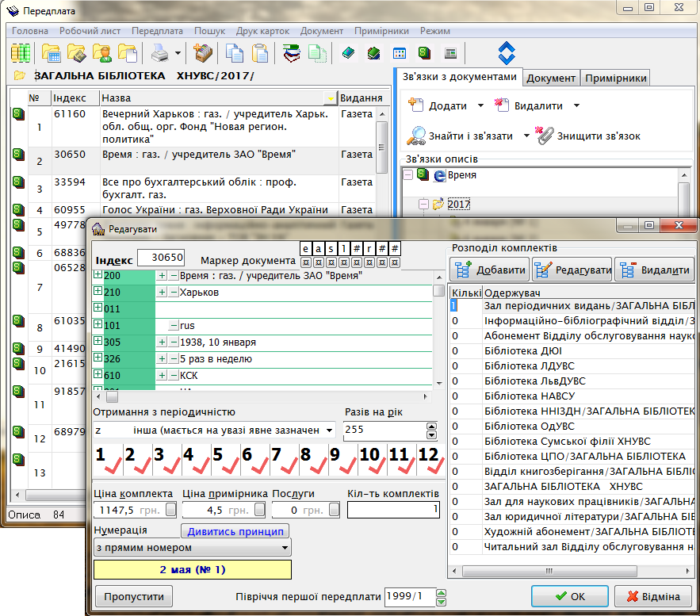Expand field 200 in the record tree
The width and height of the screenshot is (700, 616).
(x=98, y=275)
